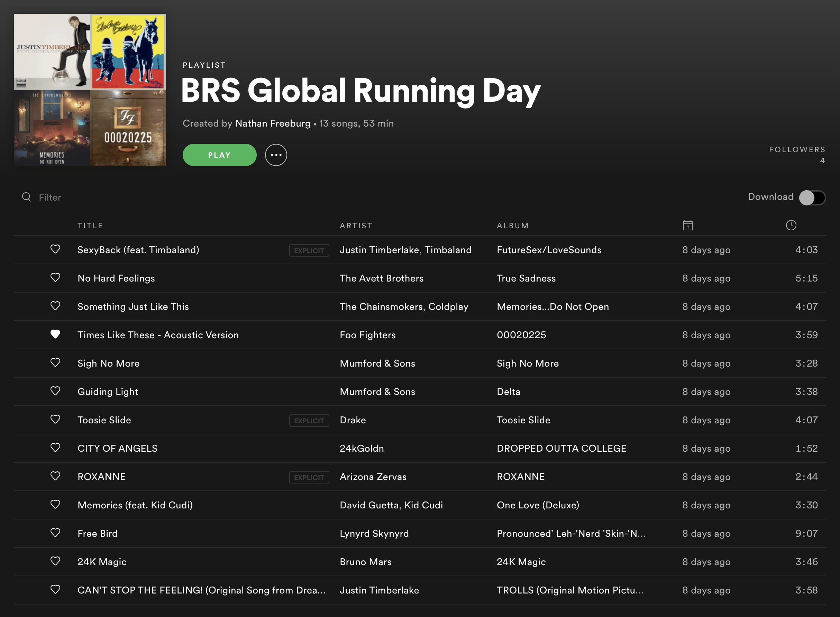The width and height of the screenshot is (840, 617).
Task: Unlike Times Like These - Acoustic Version
Action: [55, 334]
